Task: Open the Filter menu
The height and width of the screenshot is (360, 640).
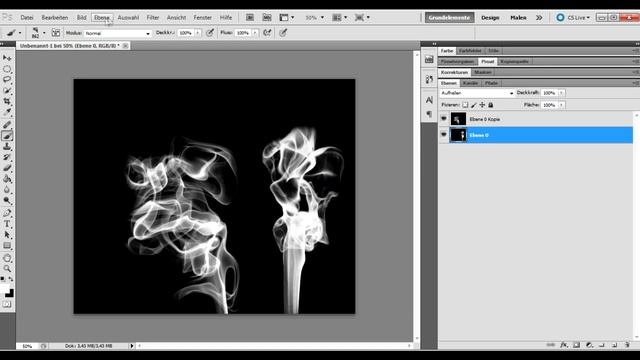Action: pos(153,18)
